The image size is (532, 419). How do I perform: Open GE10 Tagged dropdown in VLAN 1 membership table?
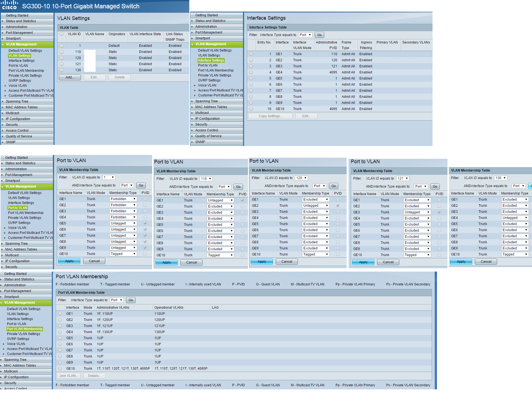[123, 254]
